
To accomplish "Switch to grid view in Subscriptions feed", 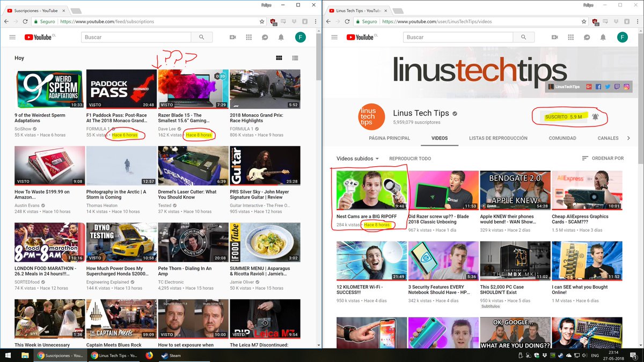I will coord(279,58).
